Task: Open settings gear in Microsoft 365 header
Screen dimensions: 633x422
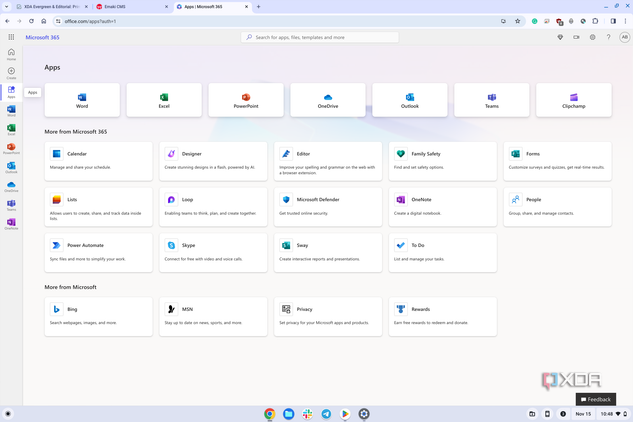Action: click(x=592, y=37)
